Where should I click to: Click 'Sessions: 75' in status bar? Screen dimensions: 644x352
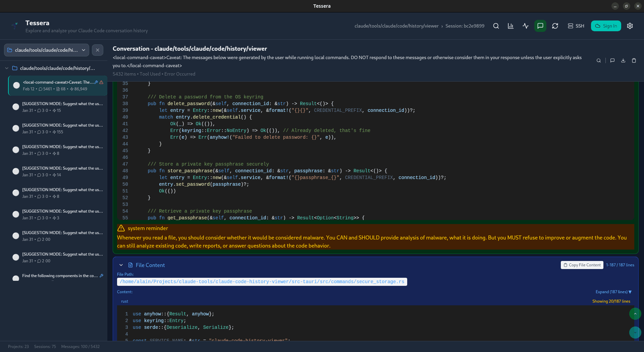point(45,347)
